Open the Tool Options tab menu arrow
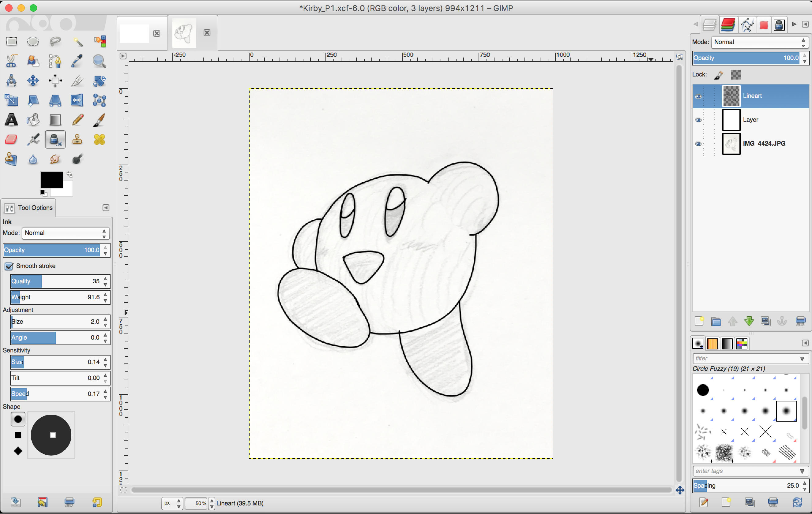This screenshot has width=812, height=514. [x=106, y=208]
